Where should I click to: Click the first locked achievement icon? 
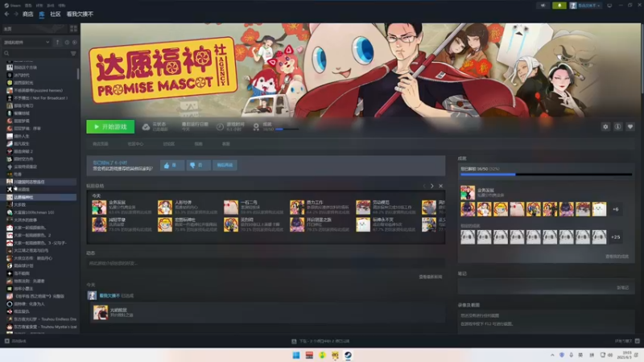click(468, 237)
